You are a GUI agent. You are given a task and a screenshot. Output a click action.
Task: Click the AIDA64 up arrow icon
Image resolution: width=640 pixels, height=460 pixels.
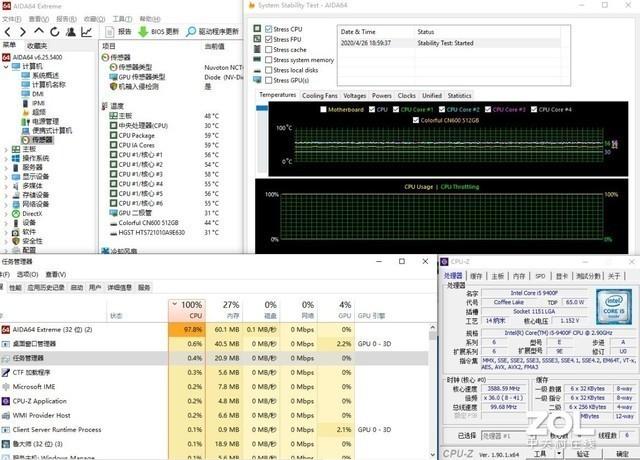(39, 31)
